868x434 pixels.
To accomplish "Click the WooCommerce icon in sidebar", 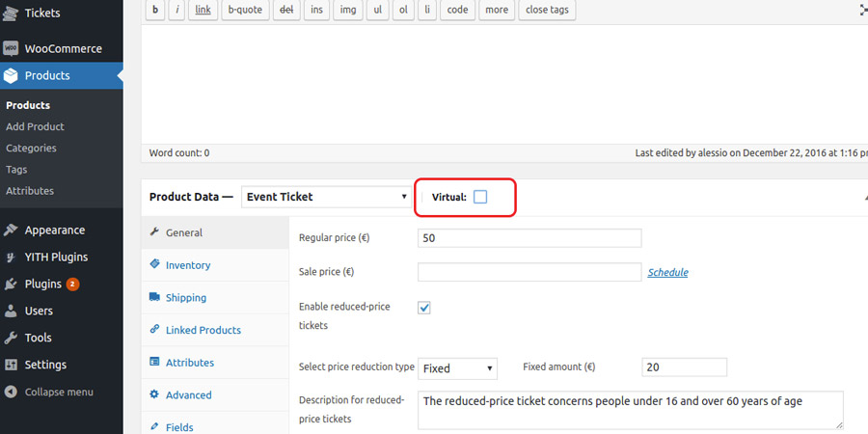I will [x=11, y=48].
